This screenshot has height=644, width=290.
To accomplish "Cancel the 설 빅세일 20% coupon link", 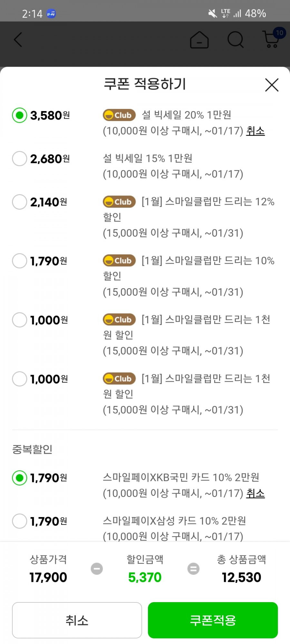I will click(x=255, y=131).
